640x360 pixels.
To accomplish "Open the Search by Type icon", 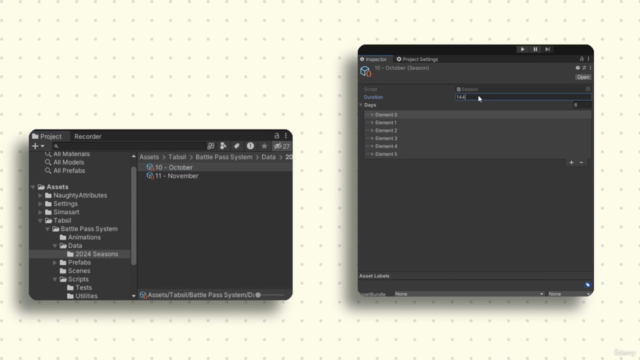I will [223, 146].
